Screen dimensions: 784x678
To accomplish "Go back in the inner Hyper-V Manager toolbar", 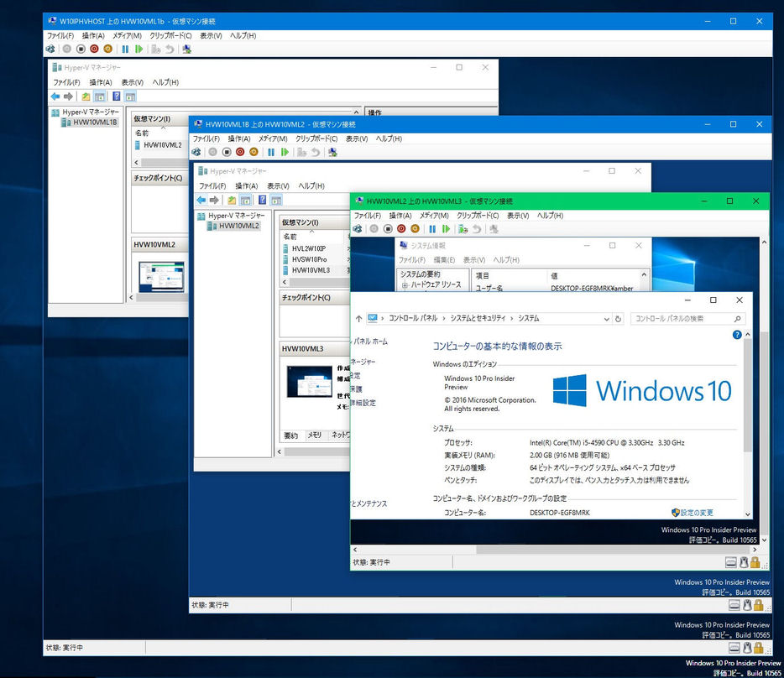I will click(x=201, y=200).
